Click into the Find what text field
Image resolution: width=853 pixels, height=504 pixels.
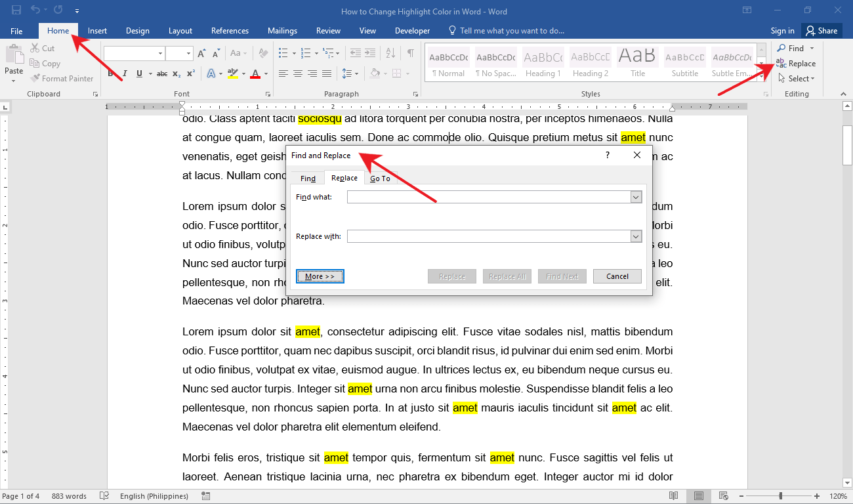click(488, 197)
